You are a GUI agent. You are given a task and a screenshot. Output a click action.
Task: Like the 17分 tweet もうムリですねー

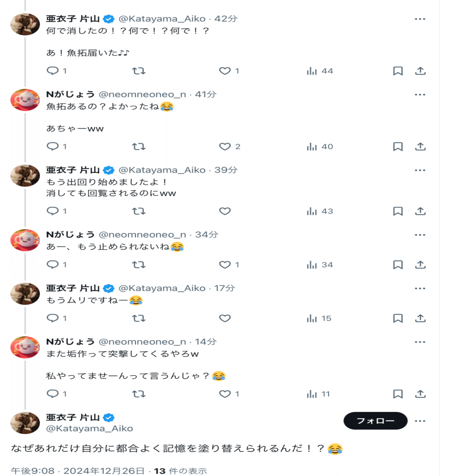[x=225, y=318]
